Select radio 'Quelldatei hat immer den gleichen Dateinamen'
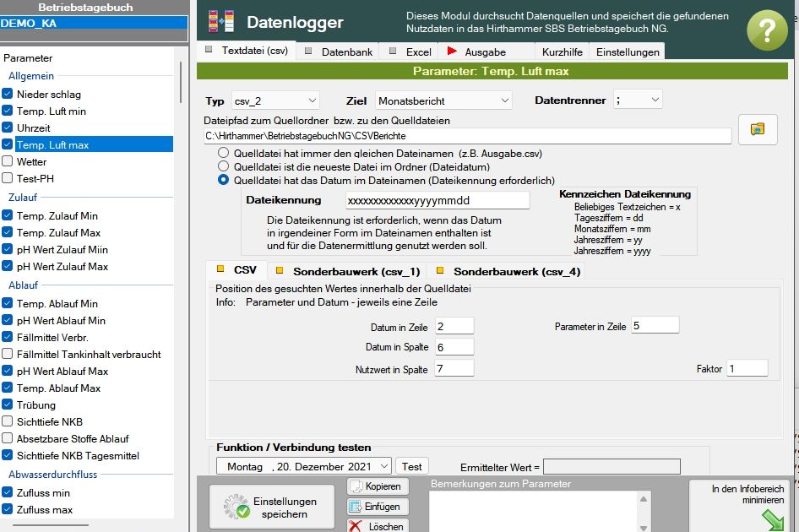This screenshot has height=532, width=799. click(x=224, y=153)
